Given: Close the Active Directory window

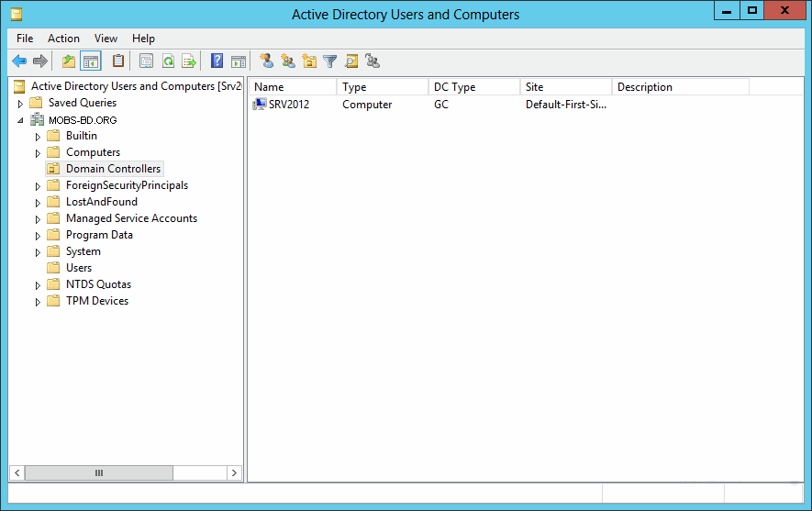Looking at the screenshot, I should coord(785,11).
